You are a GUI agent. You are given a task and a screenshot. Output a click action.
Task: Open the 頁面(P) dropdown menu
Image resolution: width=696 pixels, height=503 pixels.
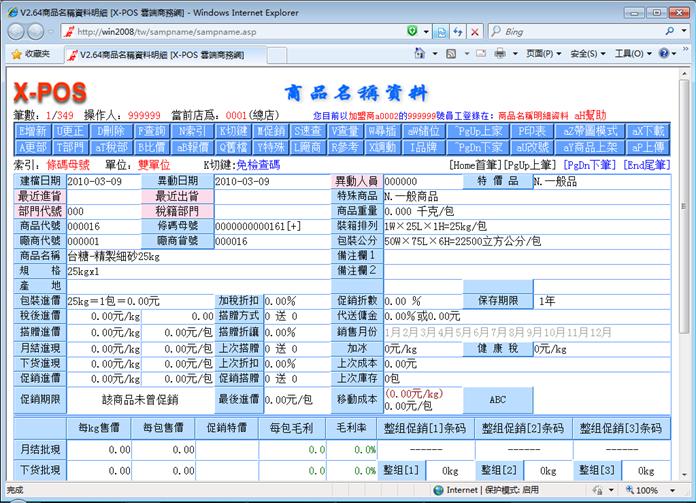[543, 53]
